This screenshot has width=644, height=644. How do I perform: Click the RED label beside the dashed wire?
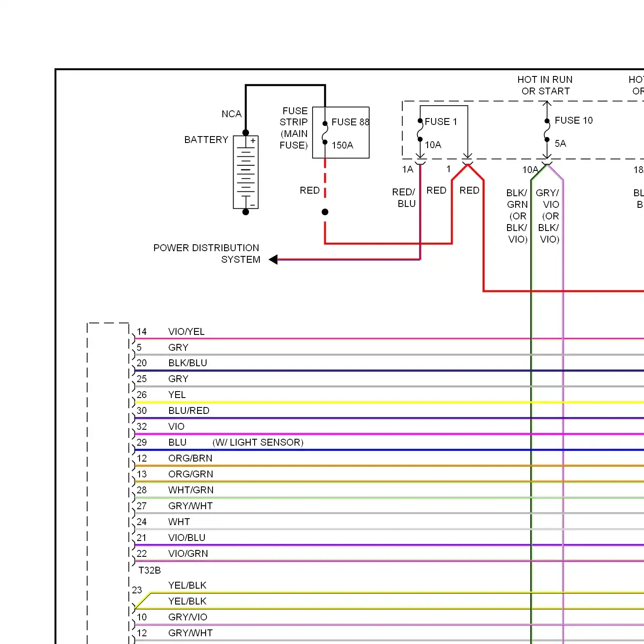tap(310, 191)
